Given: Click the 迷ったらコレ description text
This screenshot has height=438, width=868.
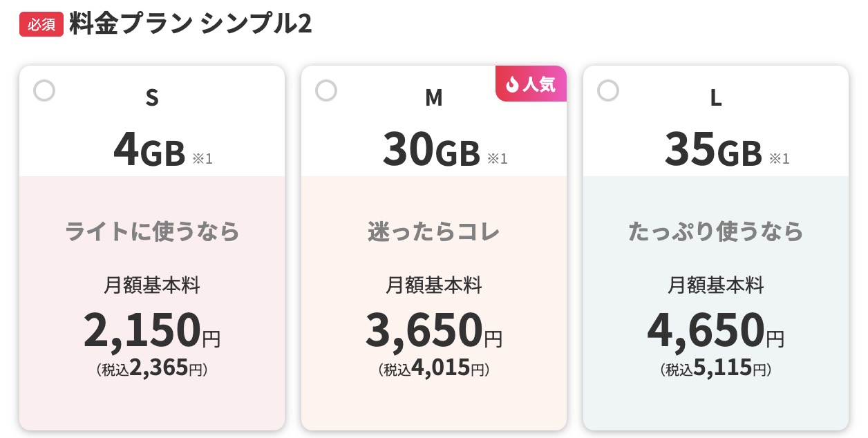Looking at the screenshot, I should pyautogui.click(x=433, y=231).
